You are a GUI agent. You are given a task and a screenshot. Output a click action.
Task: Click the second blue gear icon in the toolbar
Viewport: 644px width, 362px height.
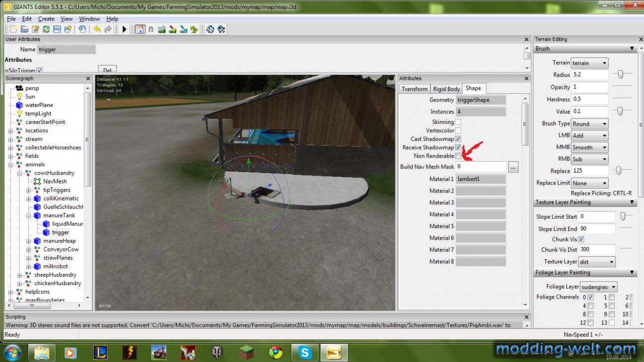pyautogui.click(x=221, y=29)
